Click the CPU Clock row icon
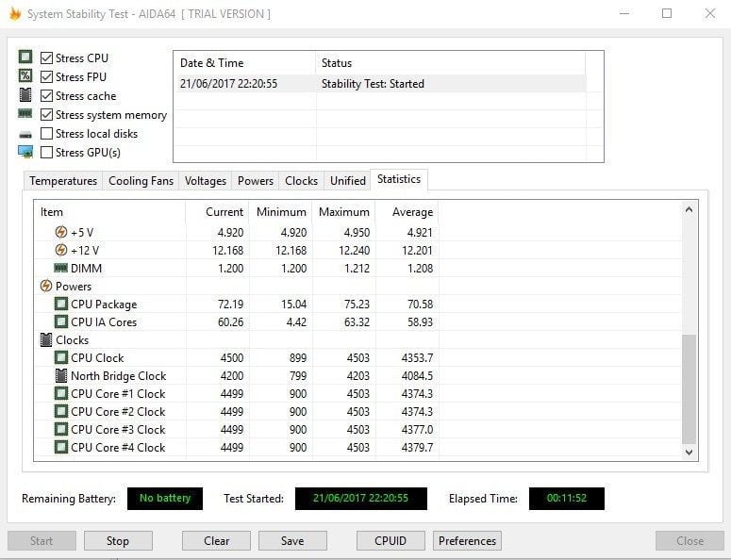 pyautogui.click(x=61, y=357)
